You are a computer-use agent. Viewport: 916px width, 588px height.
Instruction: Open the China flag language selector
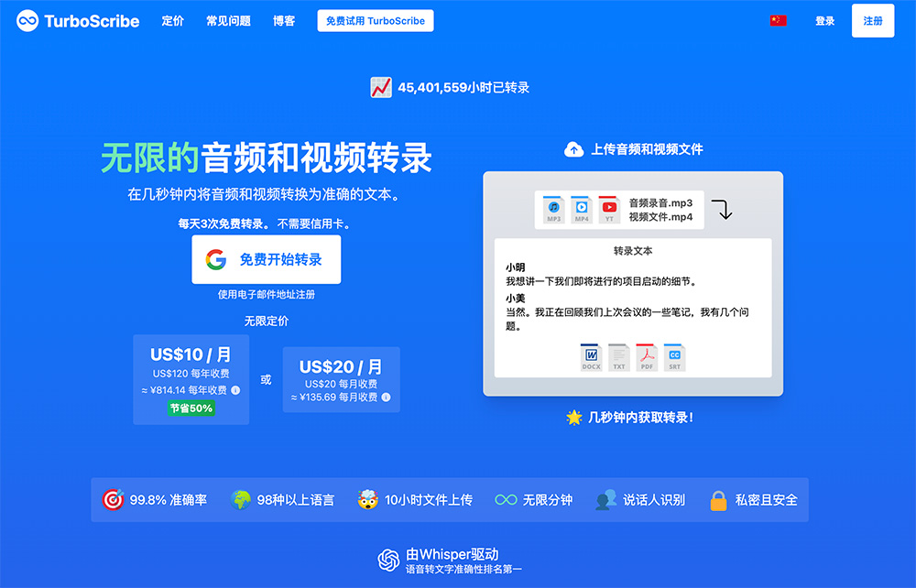778,20
